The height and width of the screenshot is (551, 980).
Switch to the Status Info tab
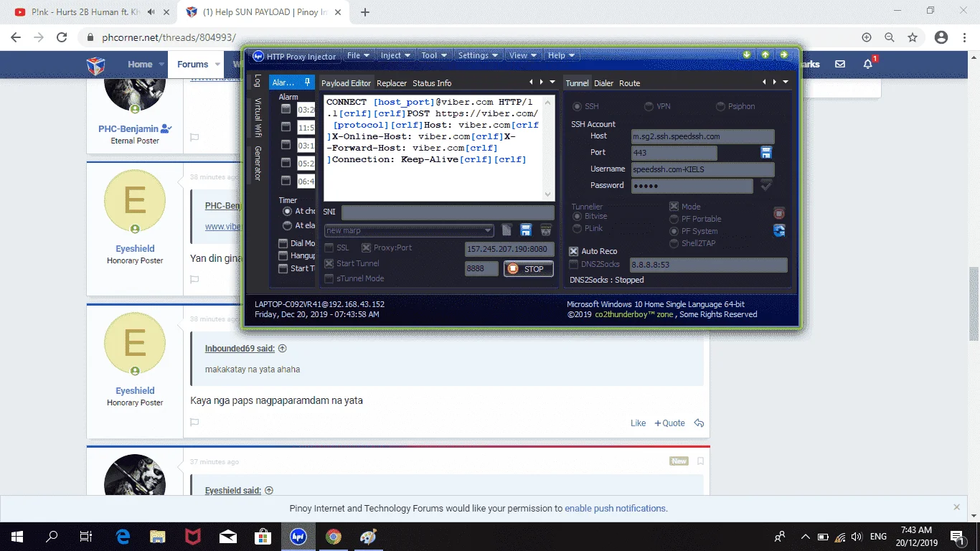tap(432, 83)
